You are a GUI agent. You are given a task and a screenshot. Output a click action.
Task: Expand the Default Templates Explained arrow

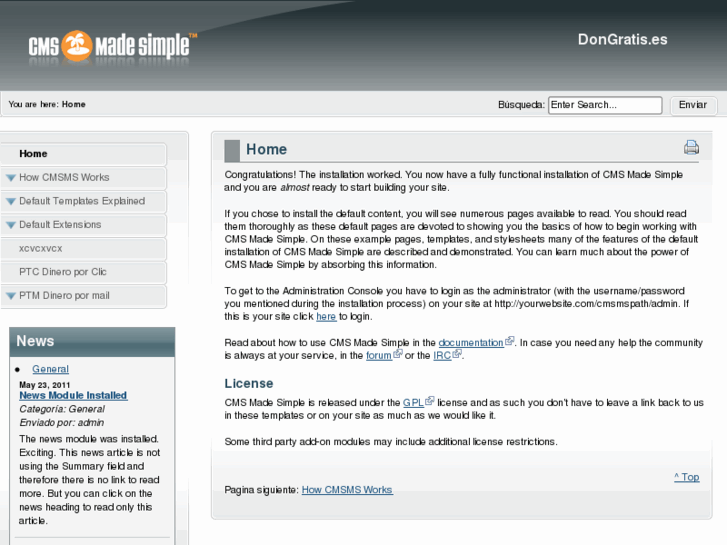coord(11,201)
